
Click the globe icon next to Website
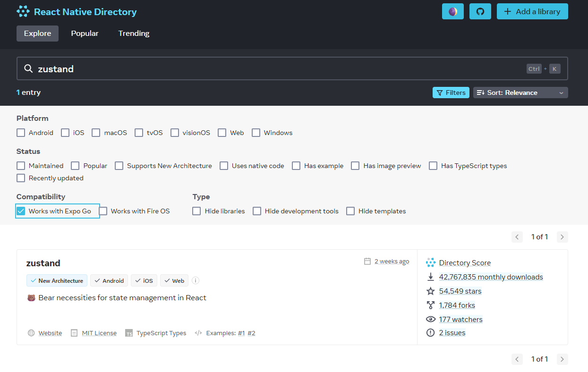pos(31,333)
